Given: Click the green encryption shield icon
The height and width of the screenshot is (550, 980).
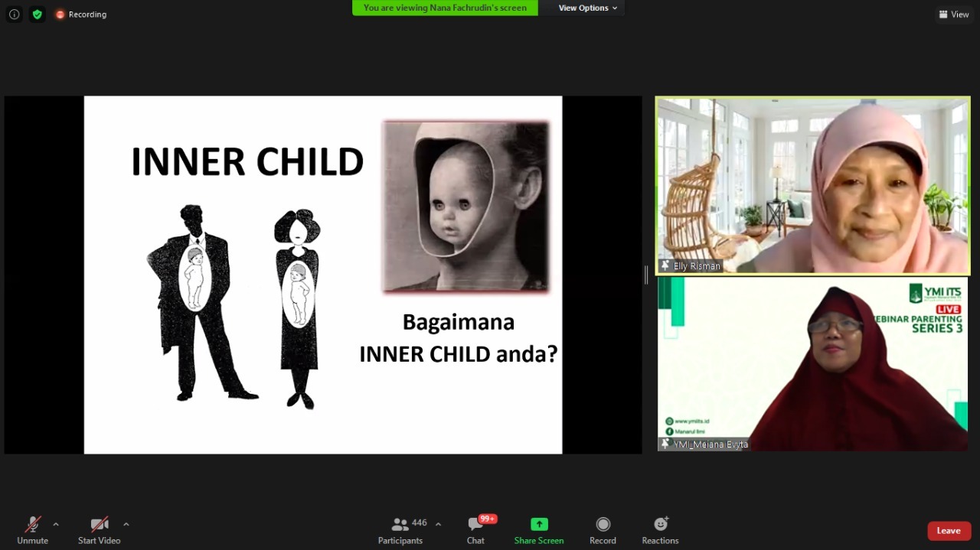Looking at the screenshot, I should click(x=37, y=15).
